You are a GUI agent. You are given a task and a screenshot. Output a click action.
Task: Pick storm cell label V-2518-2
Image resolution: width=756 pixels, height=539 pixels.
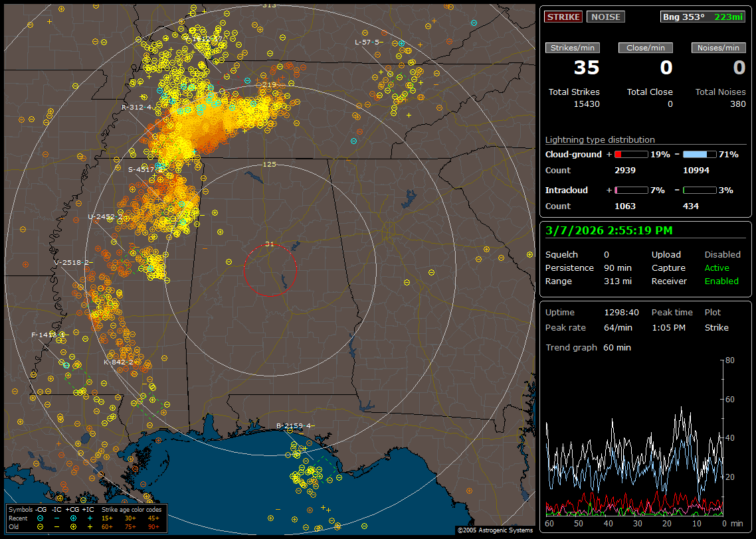(x=73, y=262)
